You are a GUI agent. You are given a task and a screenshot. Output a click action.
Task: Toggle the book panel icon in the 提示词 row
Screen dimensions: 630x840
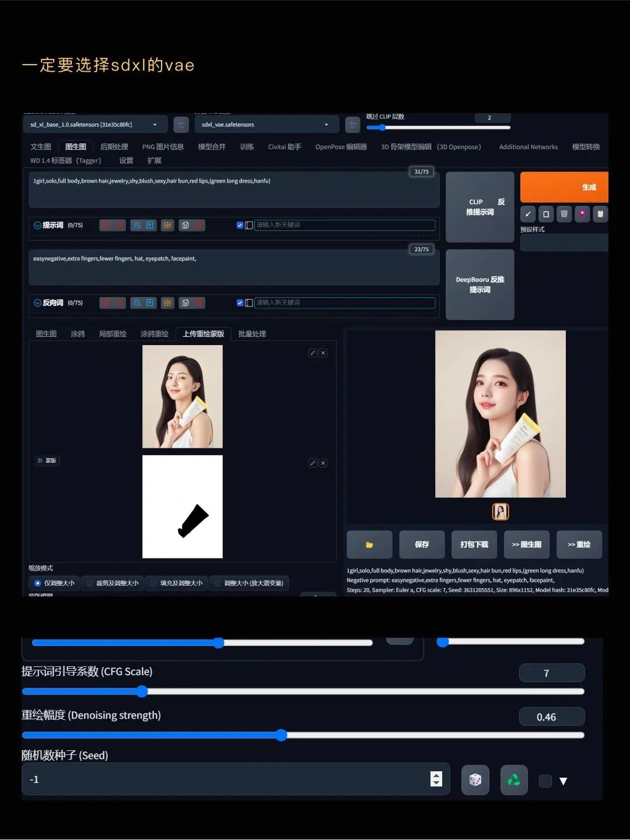(x=249, y=225)
